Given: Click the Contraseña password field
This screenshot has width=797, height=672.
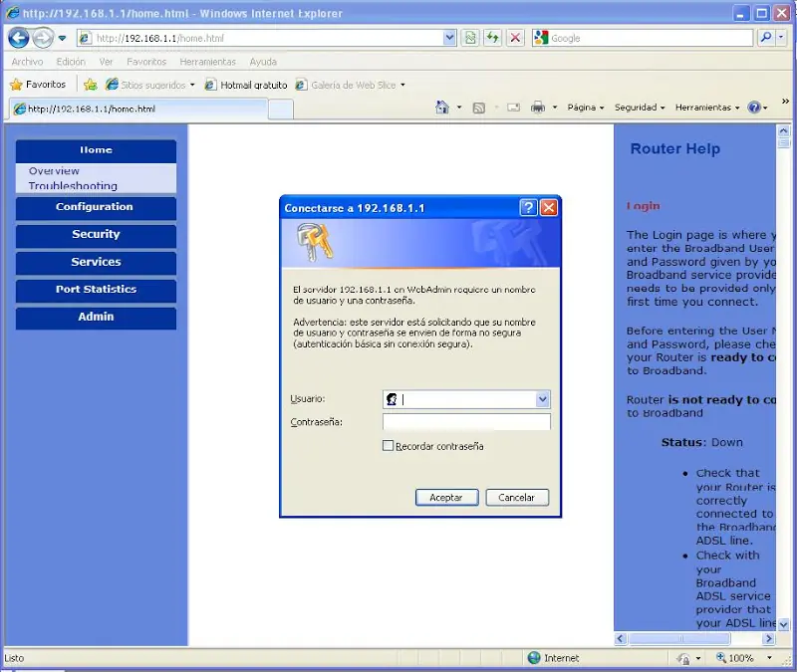Looking at the screenshot, I should [466, 422].
